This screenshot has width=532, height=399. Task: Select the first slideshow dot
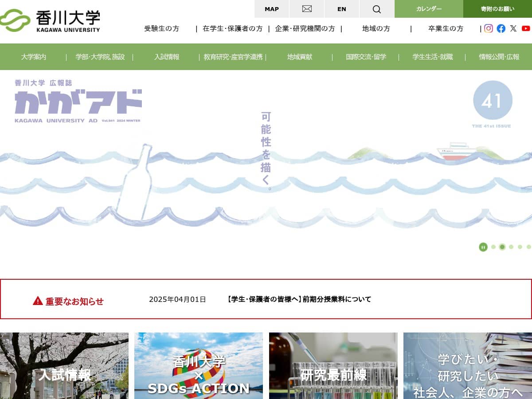493,247
